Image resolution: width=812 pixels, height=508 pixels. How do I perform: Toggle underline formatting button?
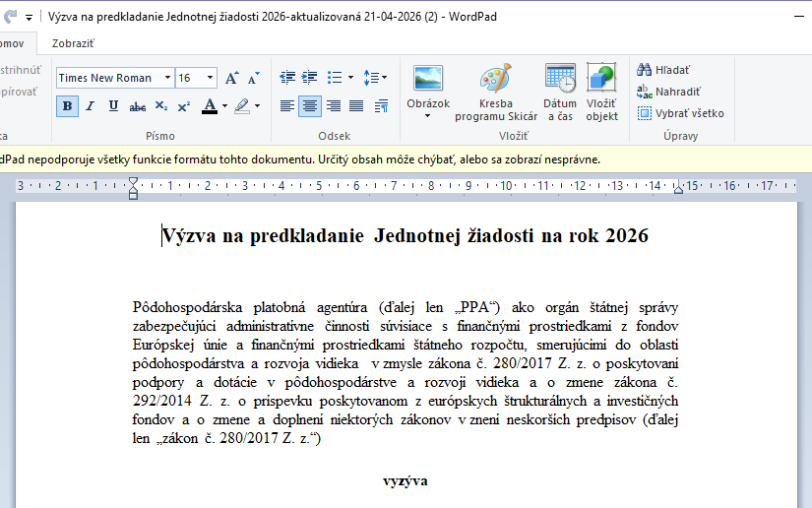[x=113, y=106]
